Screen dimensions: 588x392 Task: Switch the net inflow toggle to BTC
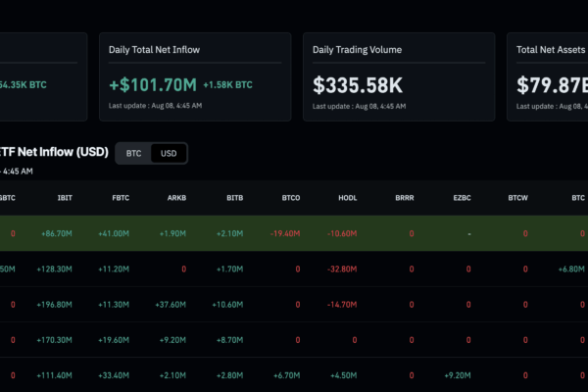click(x=133, y=154)
